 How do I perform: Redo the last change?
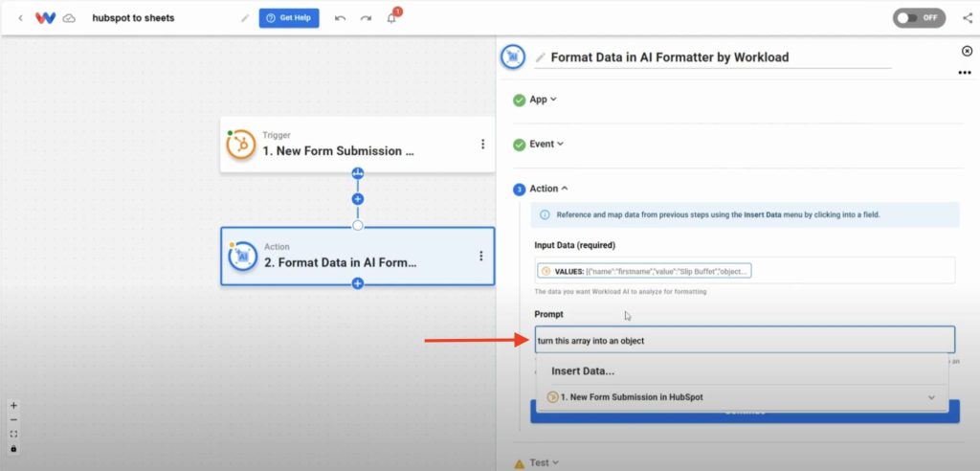click(366, 18)
